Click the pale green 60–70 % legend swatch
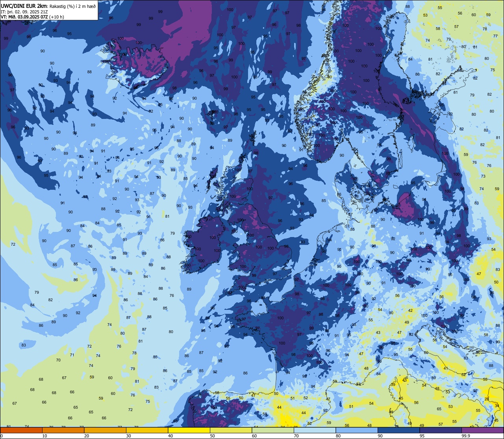Screen dimensions: 504x439 tap(273, 430)
